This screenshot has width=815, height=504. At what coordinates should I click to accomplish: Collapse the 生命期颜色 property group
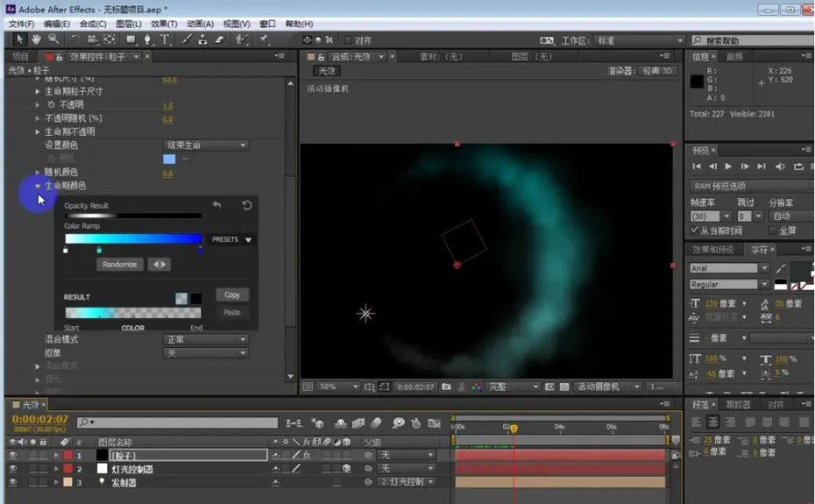tap(38, 186)
